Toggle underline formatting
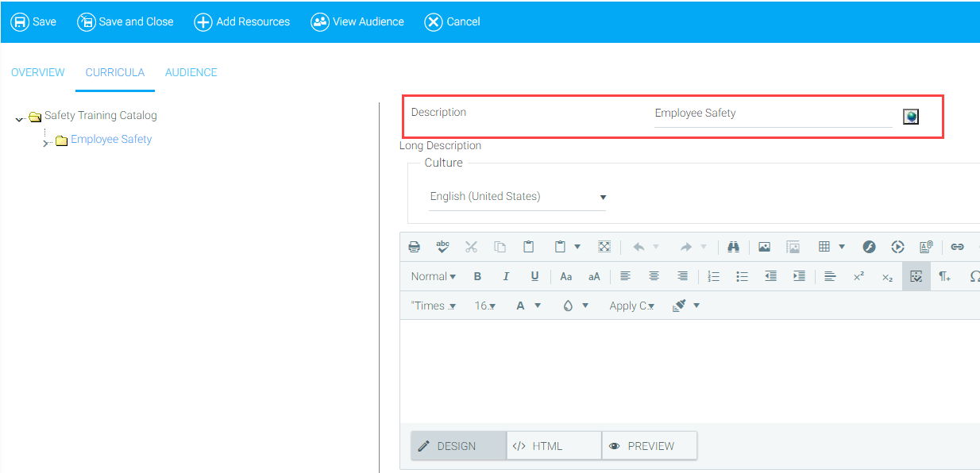 coord(534,276)
